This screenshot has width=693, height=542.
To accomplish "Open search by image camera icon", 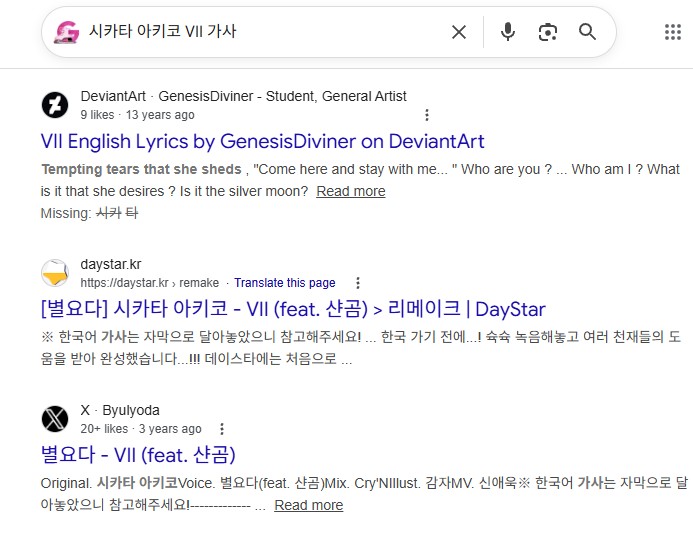I will point(547,32).
